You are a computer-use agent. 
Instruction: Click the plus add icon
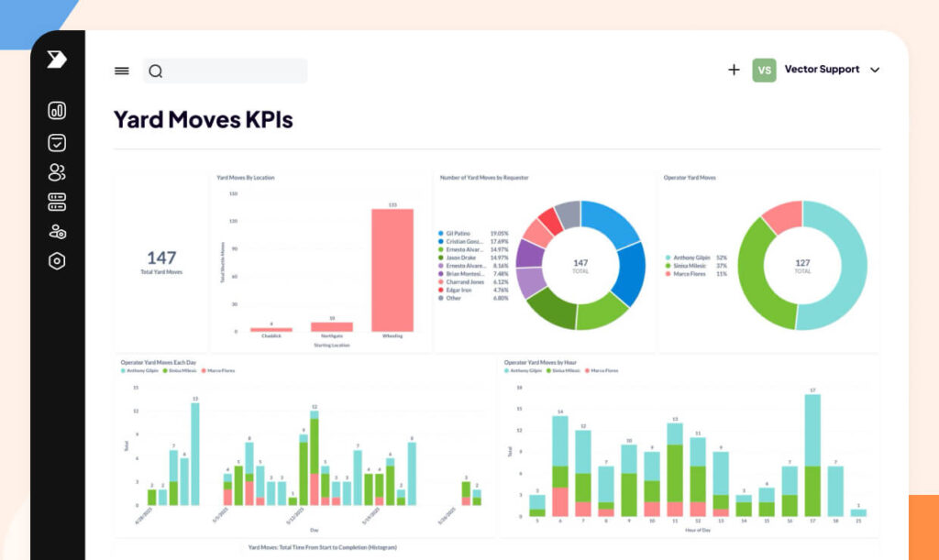[734, 70]
